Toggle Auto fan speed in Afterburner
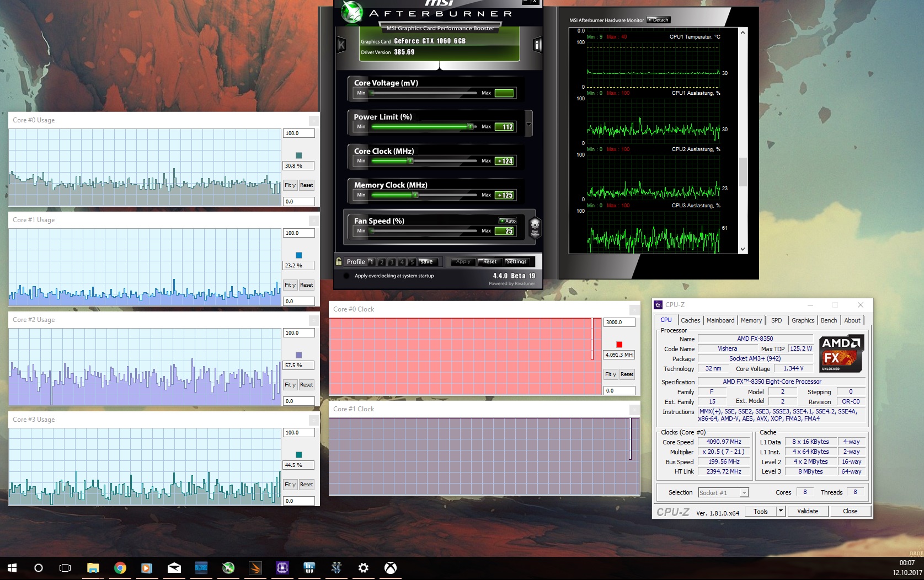The height and width of the screenshot is (580, 924). click(508, 221)
